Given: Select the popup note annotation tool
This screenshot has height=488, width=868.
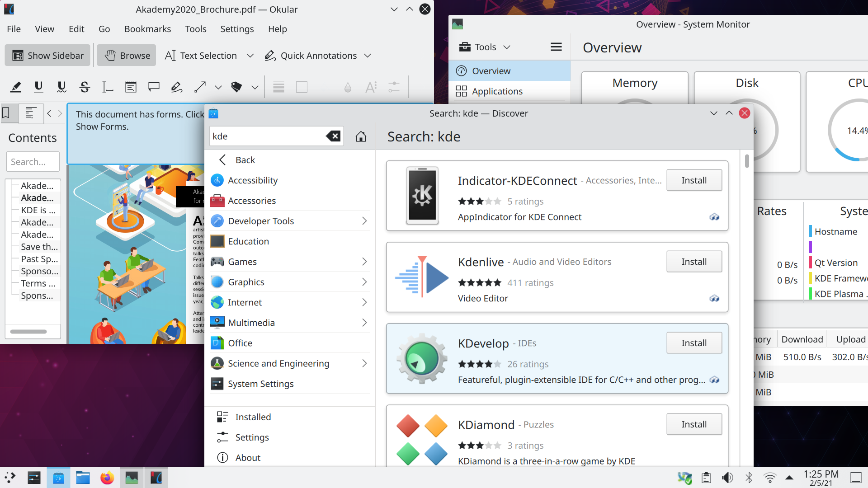Looking at the screenshot, I should tap(154, 87).
